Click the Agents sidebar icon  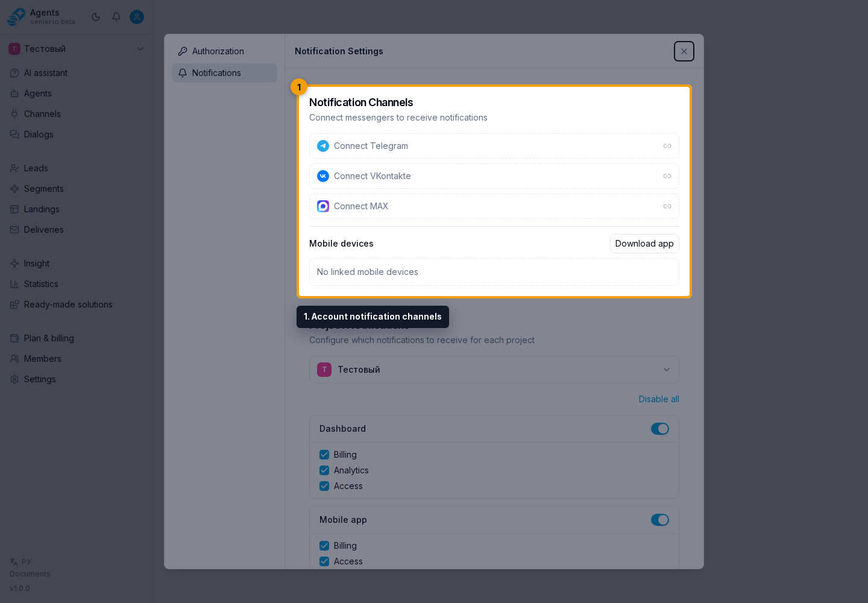click(x=14, y=93)
